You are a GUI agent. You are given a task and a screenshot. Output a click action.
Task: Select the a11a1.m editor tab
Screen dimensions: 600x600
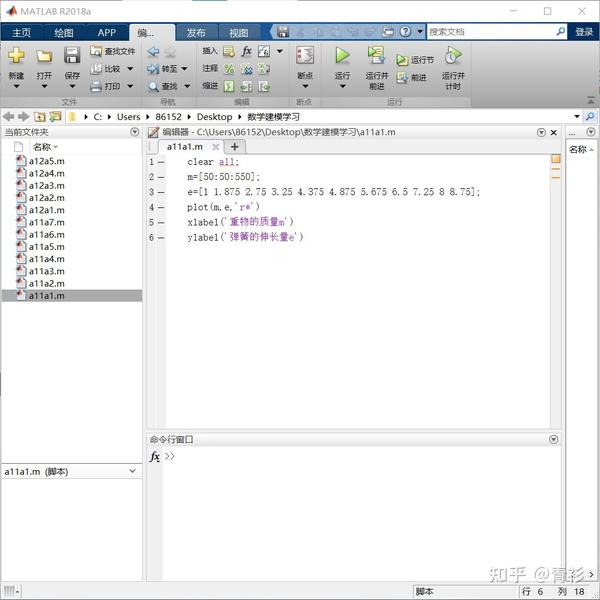[185, 147]
